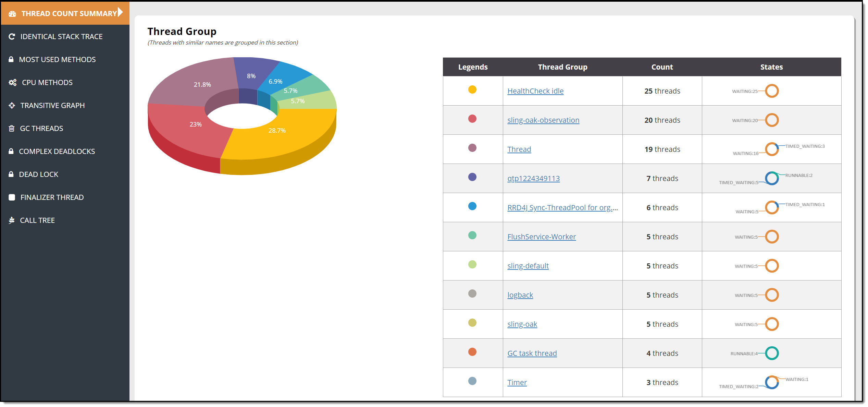Open the GC task thread link
This screenshot has width=868, height=407.
(x=532, y=354)
